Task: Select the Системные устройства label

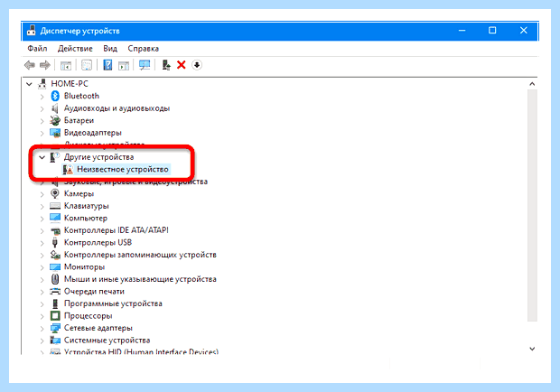Action: click(107, 340)
